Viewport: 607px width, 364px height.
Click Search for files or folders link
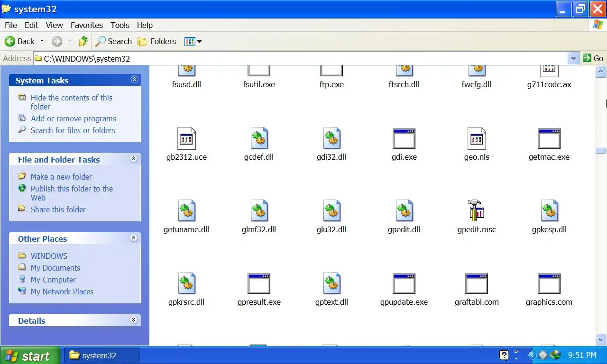(x=73, y=130)
